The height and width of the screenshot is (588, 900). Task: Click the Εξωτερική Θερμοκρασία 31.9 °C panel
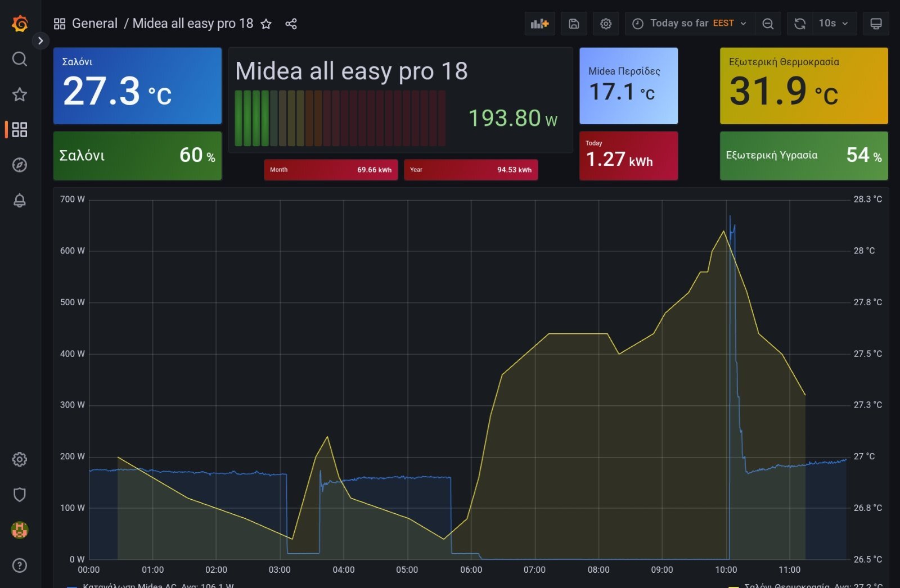pos(804,86)
